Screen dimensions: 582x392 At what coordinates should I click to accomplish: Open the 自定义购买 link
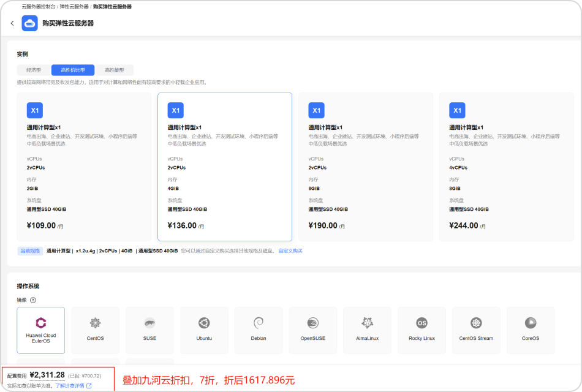coord(290,251)
